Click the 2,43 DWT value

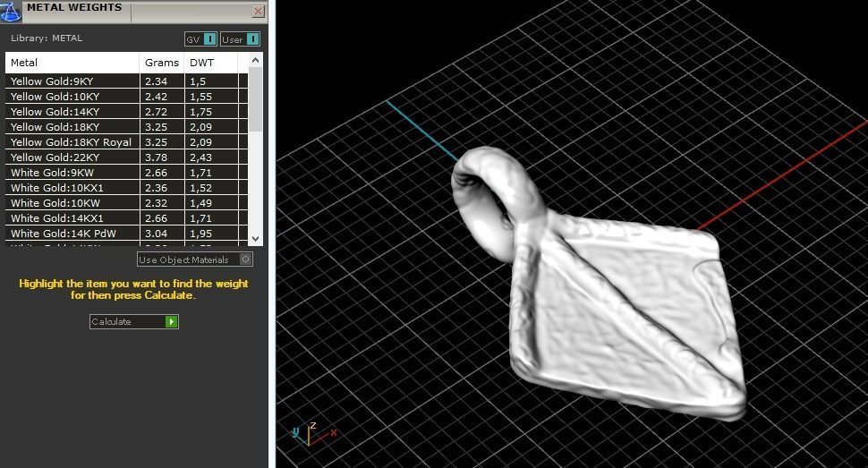(x=201, y=157)
